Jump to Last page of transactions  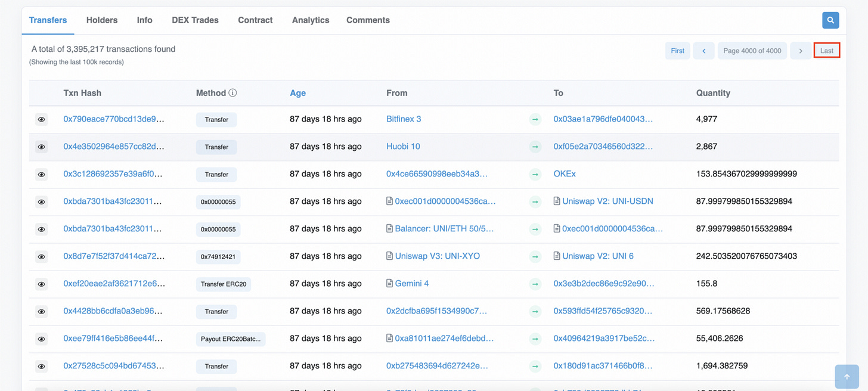pos(827,51)
